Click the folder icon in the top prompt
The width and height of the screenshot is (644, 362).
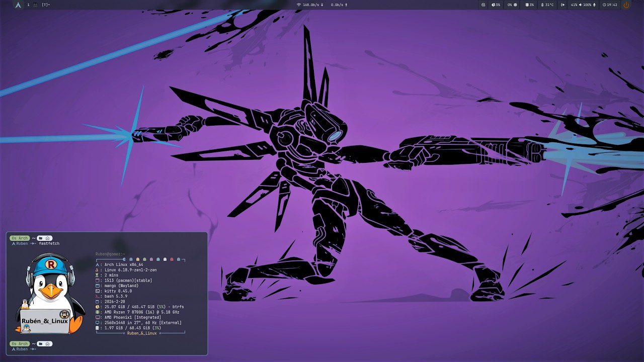click(x=40, y=238)
